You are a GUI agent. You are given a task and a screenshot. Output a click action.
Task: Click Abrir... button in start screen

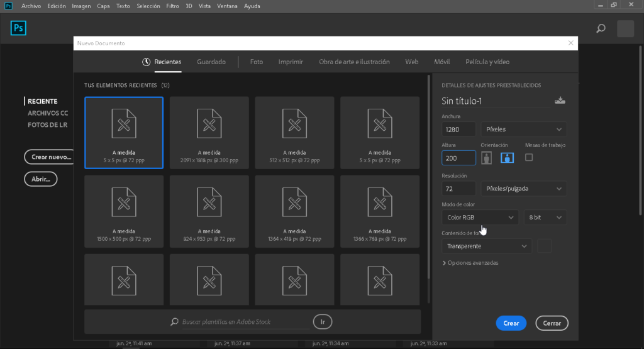coord(41,179)
